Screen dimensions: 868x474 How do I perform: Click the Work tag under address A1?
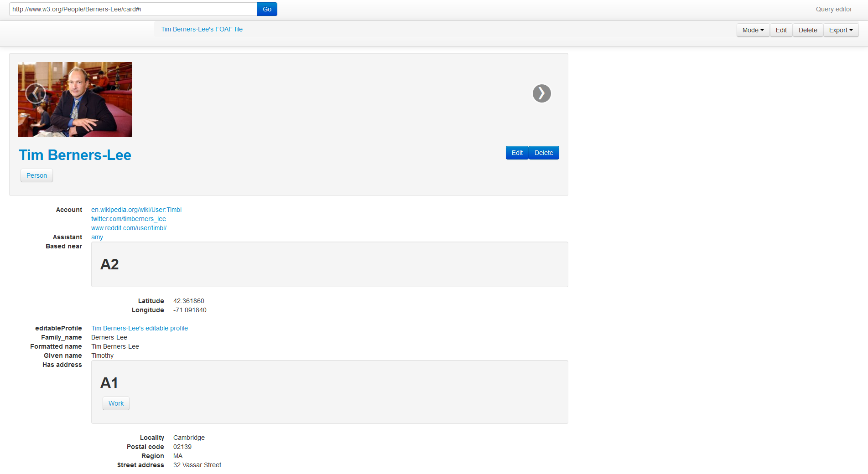[x=116, y=403]
